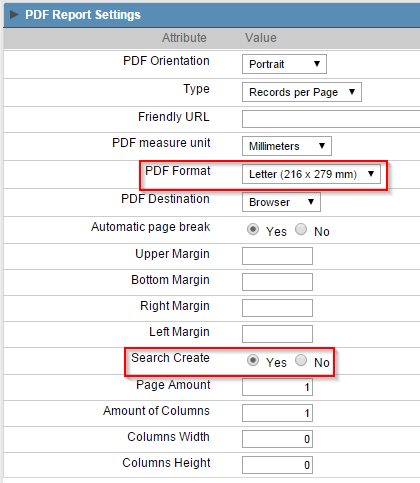This screenshot has width=420, height=483.
Task: Click the Page Amount input field
Action: [x=277, y=387]
